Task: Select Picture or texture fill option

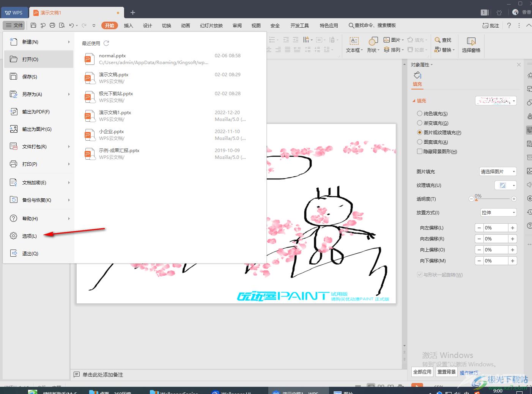Action: pos(419,132)
